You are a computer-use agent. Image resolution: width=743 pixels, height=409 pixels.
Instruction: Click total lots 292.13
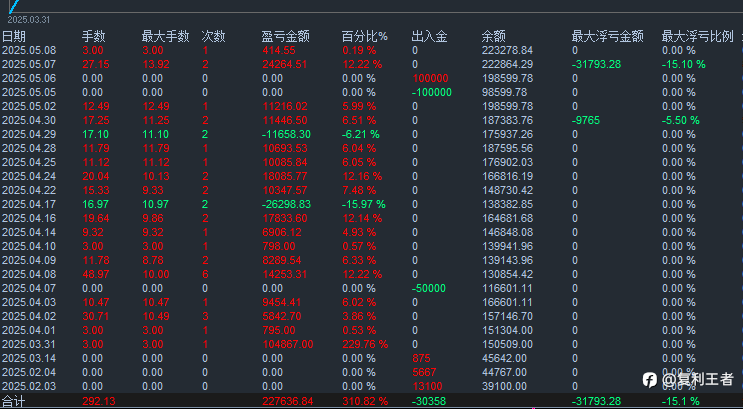[99, 401]
